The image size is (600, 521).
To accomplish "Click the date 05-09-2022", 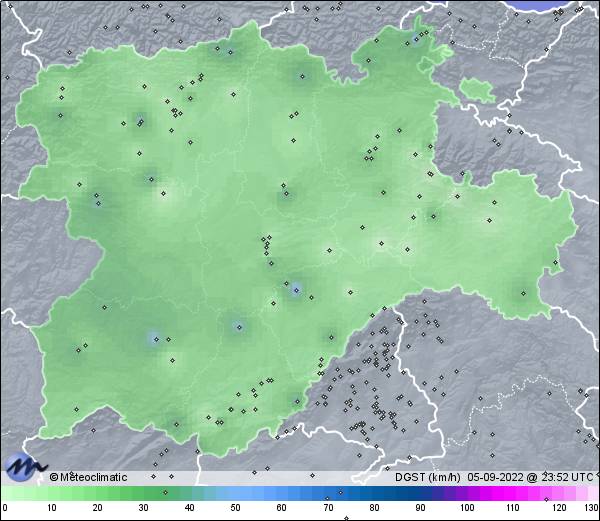I will click(496, 477).
